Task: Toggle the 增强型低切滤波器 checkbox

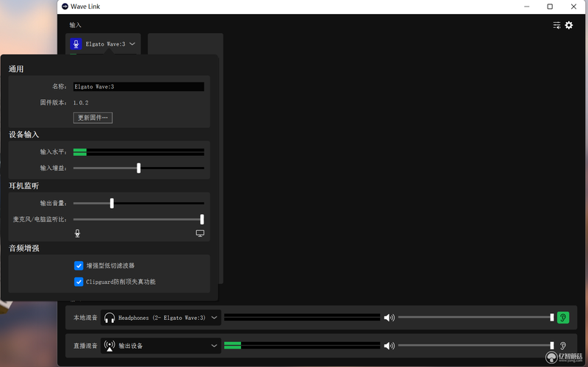Action: tap(79, 266)
